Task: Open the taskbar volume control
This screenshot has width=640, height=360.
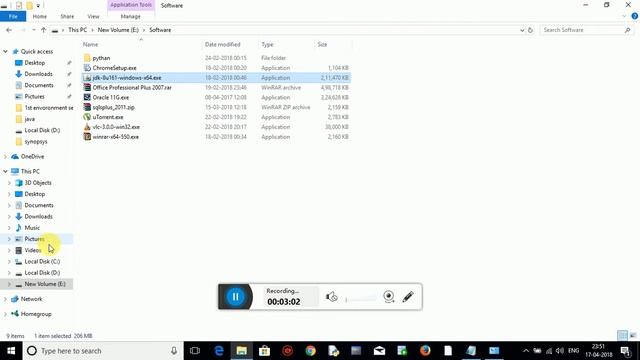Action: 560,351
